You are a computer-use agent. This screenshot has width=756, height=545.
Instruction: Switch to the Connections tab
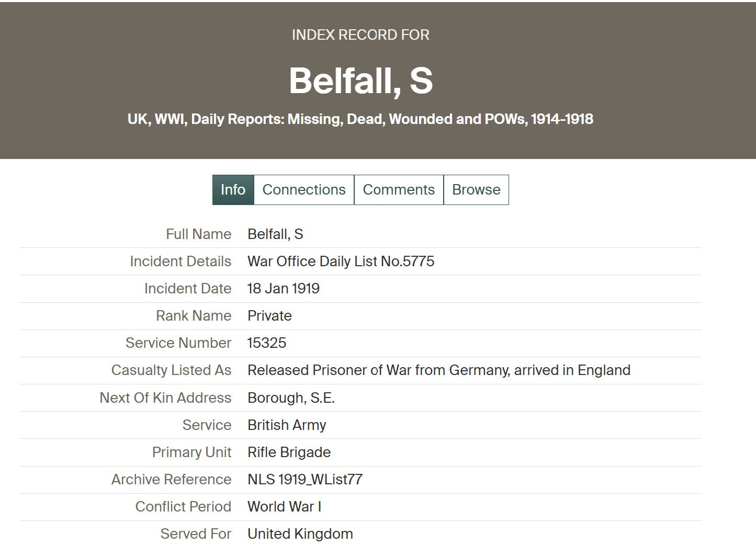pyautogui.click(x=303, y=189)
